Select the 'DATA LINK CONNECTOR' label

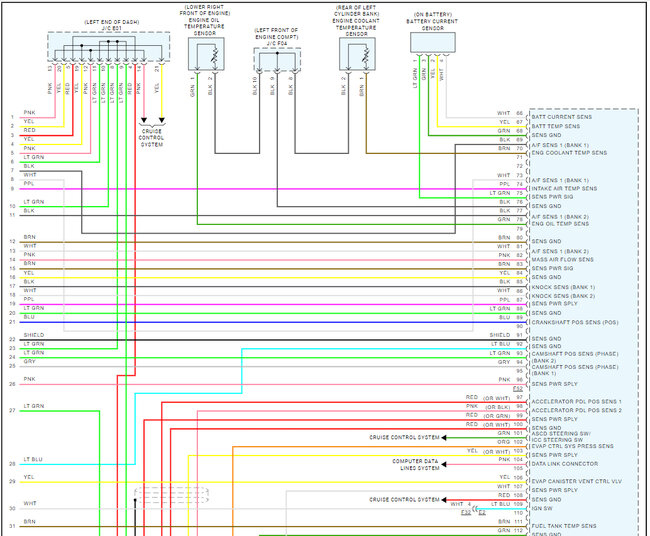coord(565,464)
